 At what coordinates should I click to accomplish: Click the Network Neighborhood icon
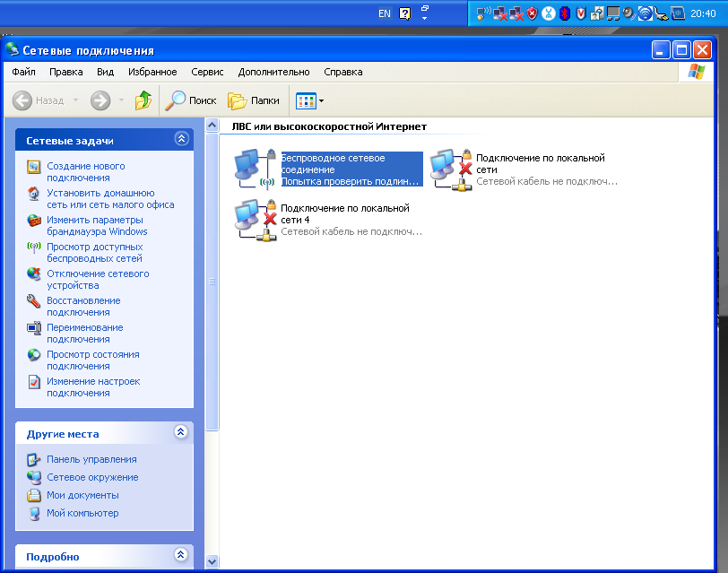pyautogui.click(x=33, y=477)
